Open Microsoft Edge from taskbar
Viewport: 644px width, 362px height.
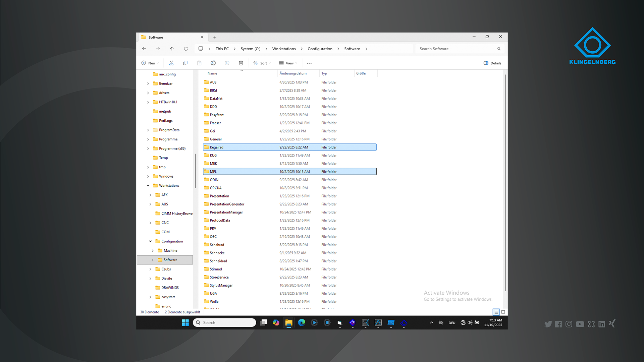pyautogui.click(x=302, y=322)
